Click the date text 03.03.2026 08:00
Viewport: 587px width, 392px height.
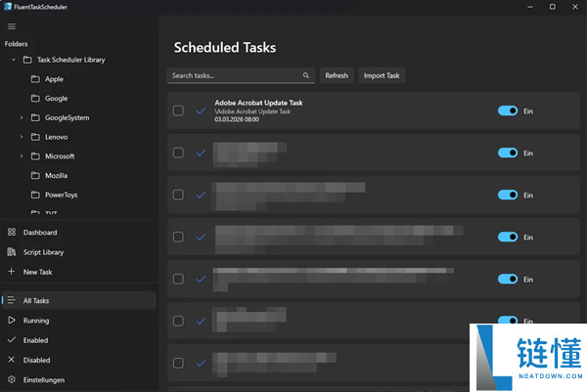click(x=237, y=119)
